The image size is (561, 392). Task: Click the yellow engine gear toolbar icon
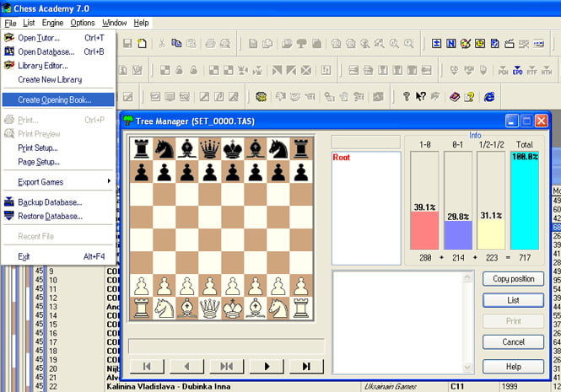262,97
